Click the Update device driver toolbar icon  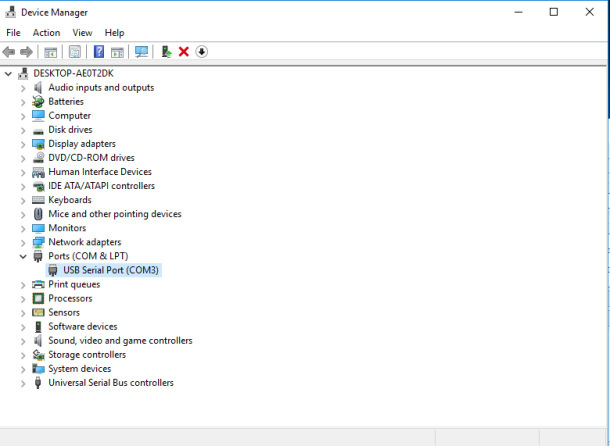[167, 52]
